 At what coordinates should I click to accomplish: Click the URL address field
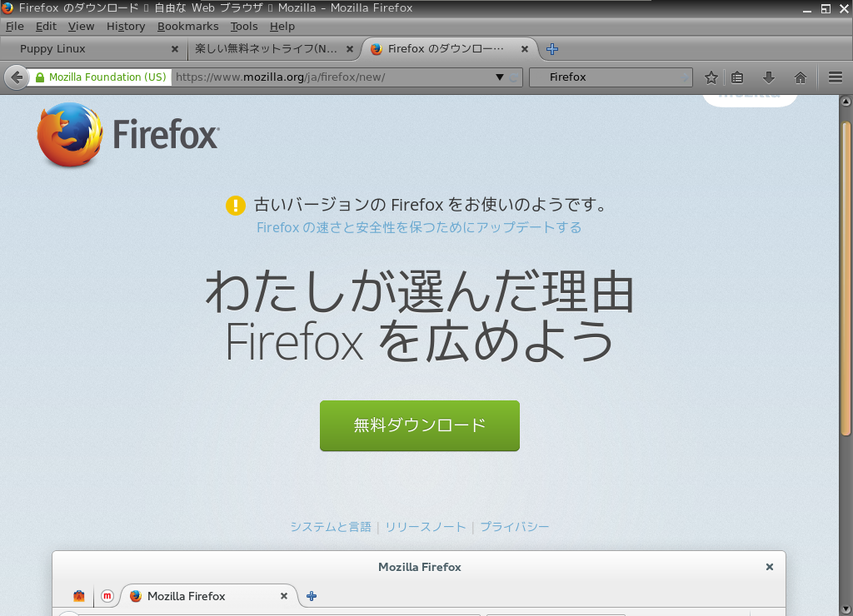(x=332, y=77)
